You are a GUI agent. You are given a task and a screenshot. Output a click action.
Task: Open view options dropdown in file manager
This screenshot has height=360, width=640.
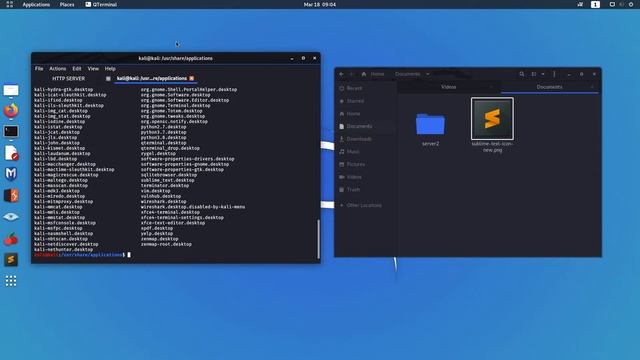(543, 74)
